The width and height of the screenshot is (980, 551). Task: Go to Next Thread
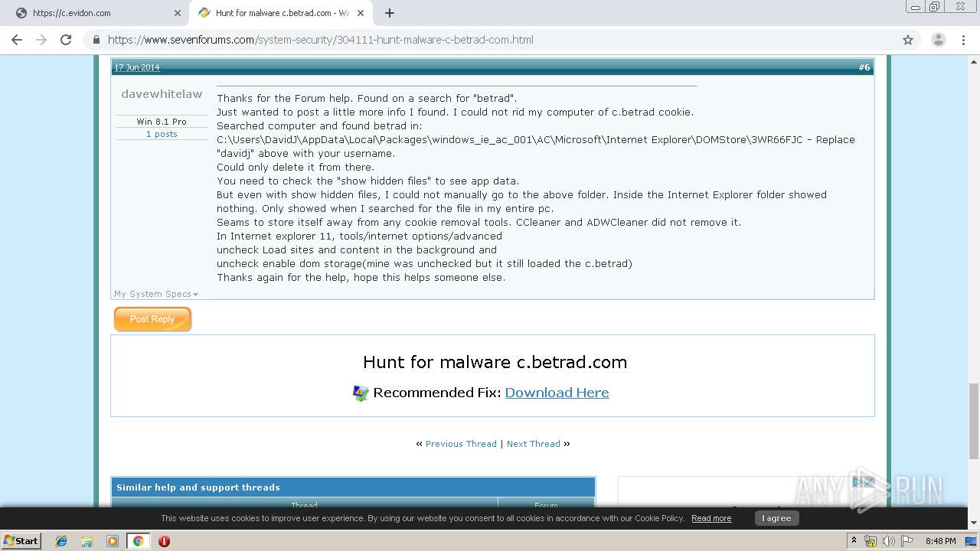[534, 444]
